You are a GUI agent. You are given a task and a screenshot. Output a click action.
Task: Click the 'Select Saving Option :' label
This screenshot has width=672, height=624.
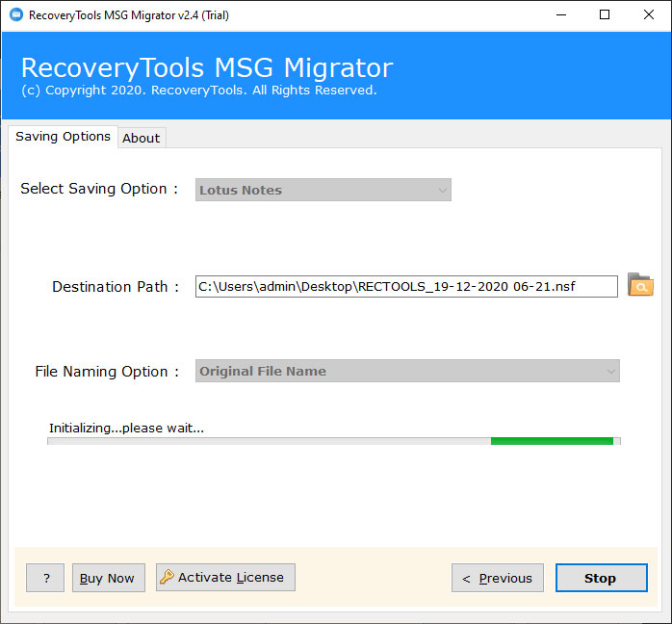click(99, 189)
